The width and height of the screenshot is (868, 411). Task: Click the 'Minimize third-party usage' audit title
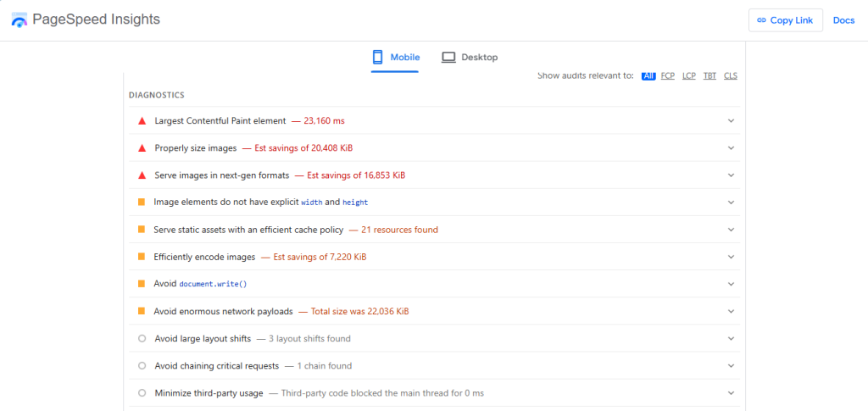coord(209,393)
